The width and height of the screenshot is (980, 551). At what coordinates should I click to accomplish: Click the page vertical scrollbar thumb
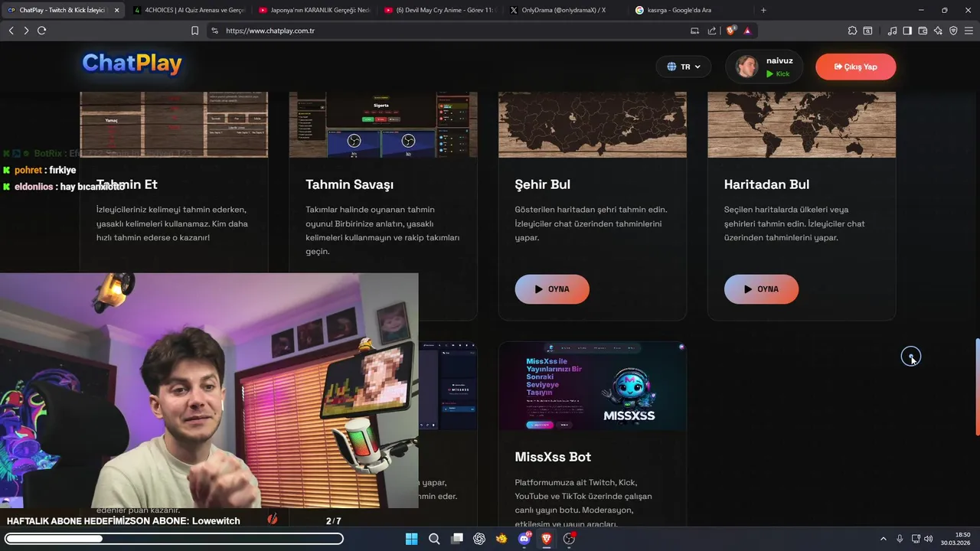[976, 386]
